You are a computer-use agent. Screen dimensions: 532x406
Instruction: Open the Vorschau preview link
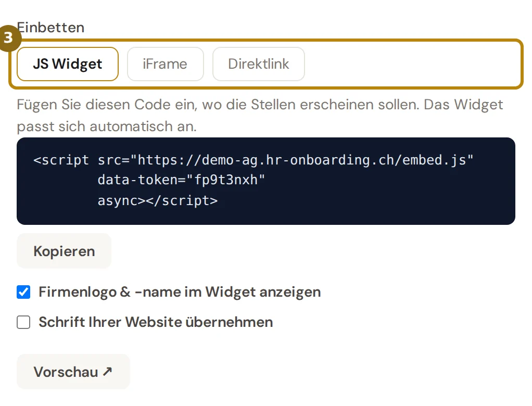click(73, 372)
